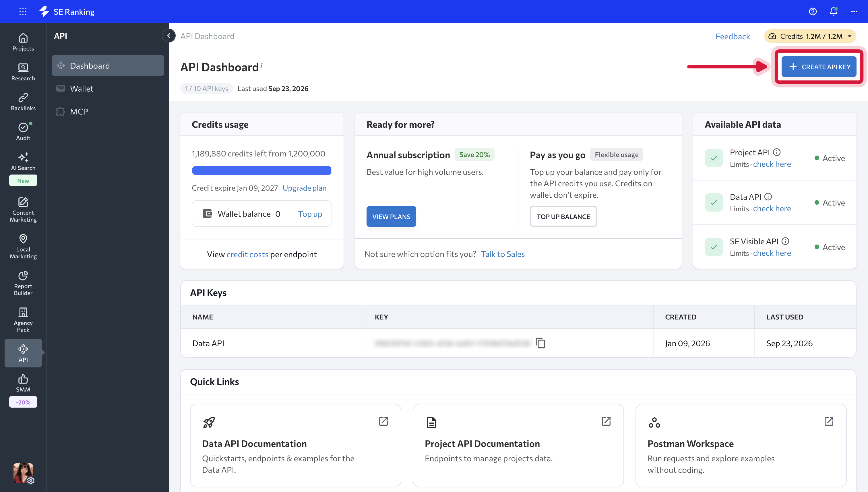Open the credit costs link
This screenshot has height=492, width=868.
click(247, 254)
